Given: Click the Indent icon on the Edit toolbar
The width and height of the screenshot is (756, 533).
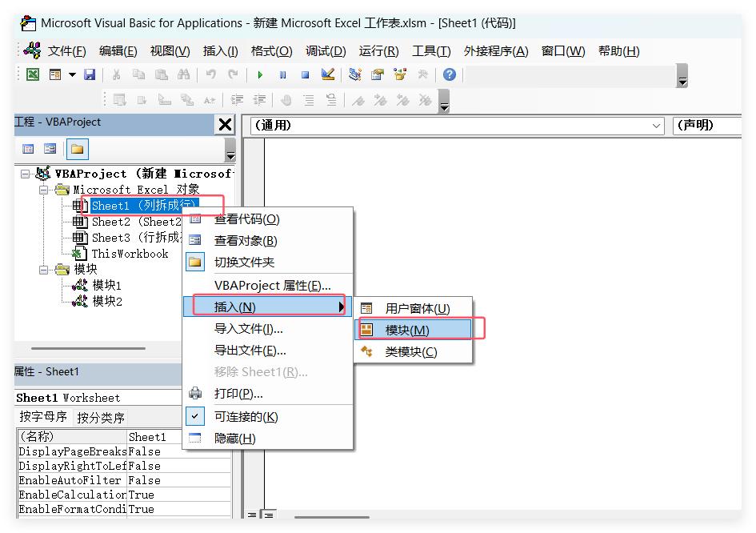Looking at the screenshot, I should pyautogui.click(x=237, y=100).
